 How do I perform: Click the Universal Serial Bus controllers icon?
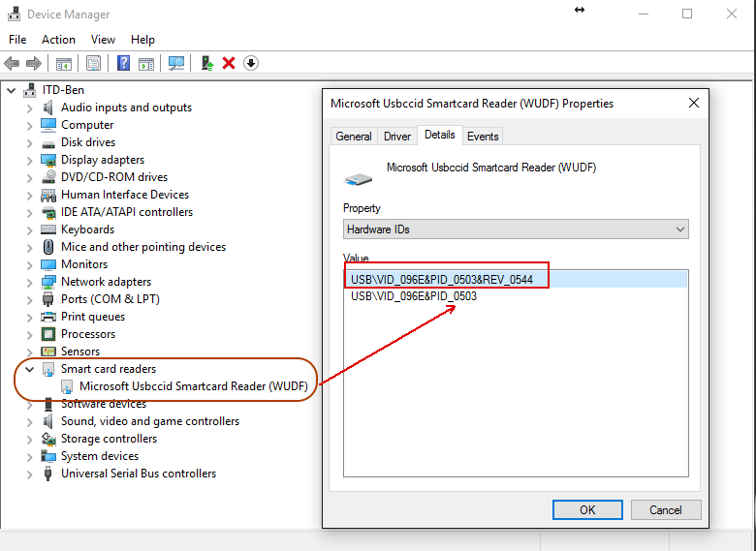48,474
